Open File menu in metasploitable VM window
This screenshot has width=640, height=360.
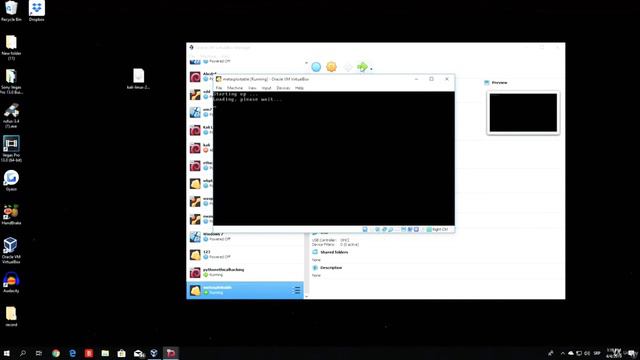[x=219, y=88]
